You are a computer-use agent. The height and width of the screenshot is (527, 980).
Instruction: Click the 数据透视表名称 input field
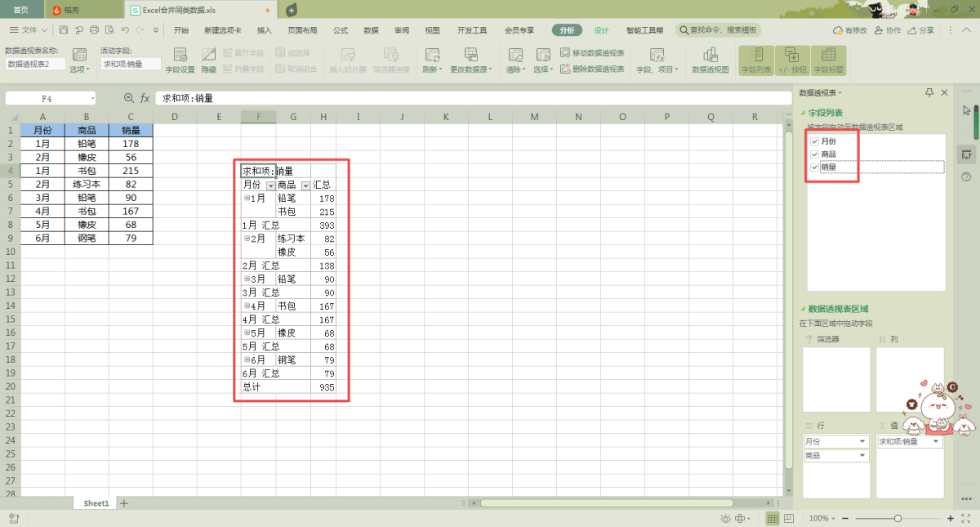pos(35,64)
